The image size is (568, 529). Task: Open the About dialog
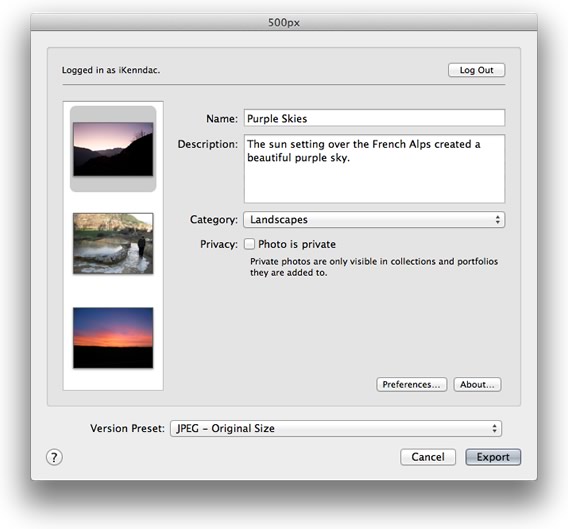click(x=477, y=384)
